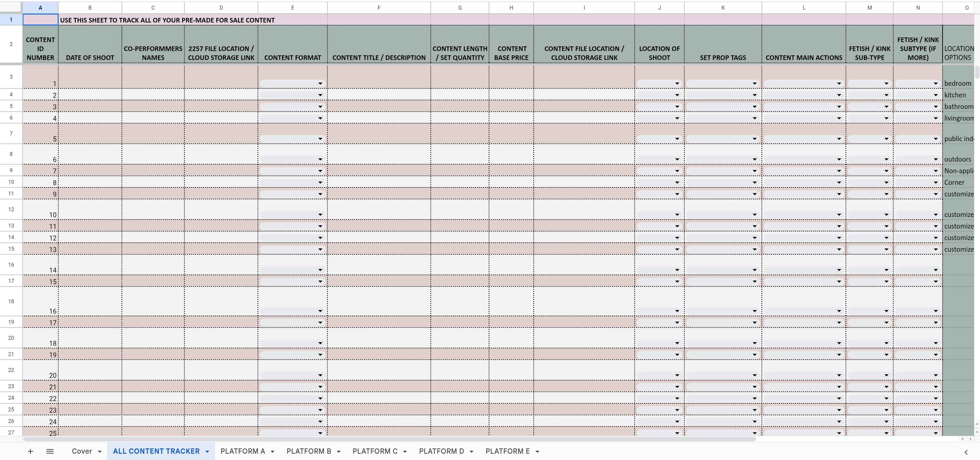The width and height of the screenshot is (980, 460).
Task: Expand Content Format dropdown for content ID 1
Action: (x=320, y=84)
